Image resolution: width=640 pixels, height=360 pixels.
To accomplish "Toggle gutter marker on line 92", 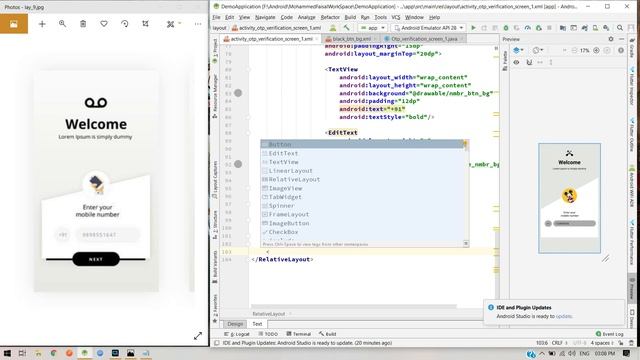I will pos(238,164).
